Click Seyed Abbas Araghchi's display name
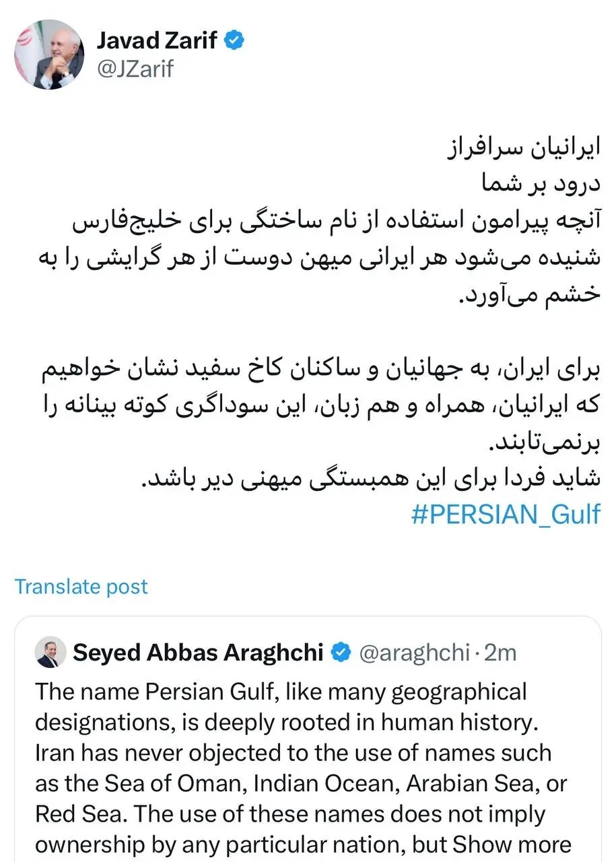Image resolution: width=616 pixels, height=862 pixels. coord(199,651)
